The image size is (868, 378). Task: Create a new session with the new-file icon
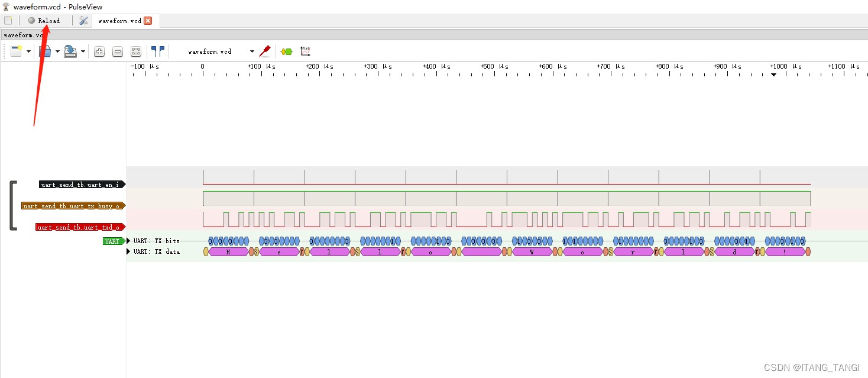coord(15,51)
